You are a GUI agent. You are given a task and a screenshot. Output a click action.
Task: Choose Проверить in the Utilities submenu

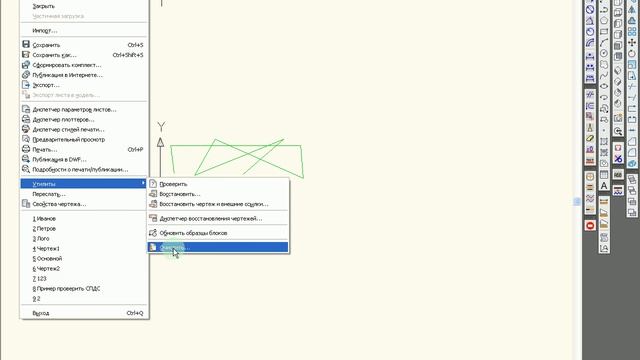click(x=218, y=184)
